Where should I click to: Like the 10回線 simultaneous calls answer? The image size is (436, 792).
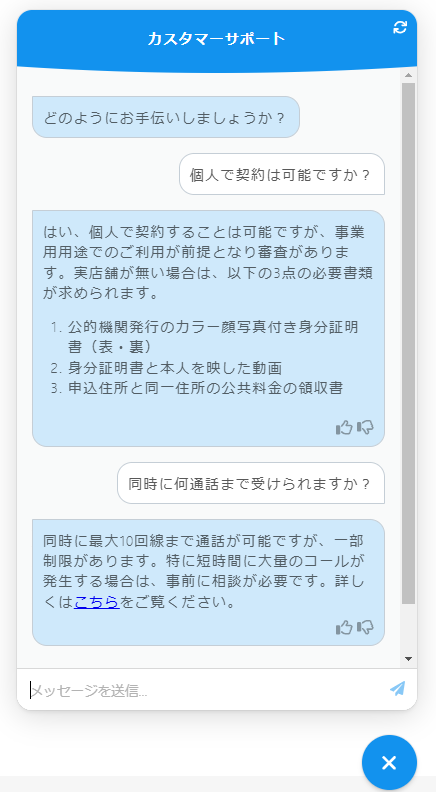[x=344, y=627]
